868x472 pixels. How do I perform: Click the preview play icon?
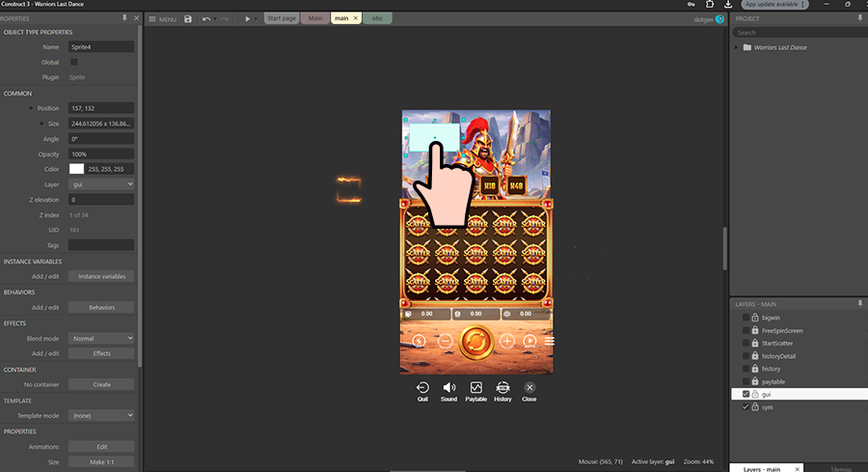click(x=248, y=19)
